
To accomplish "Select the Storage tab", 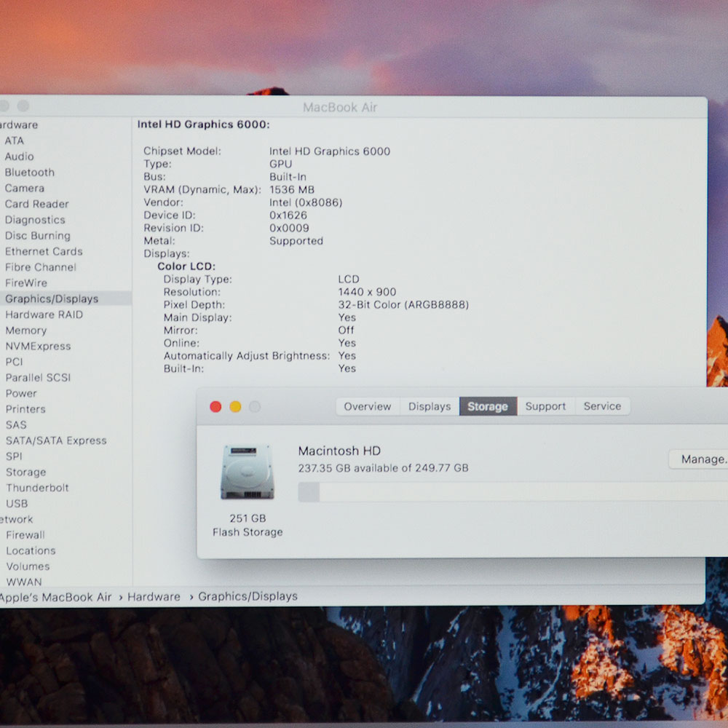I will [488, 406].
